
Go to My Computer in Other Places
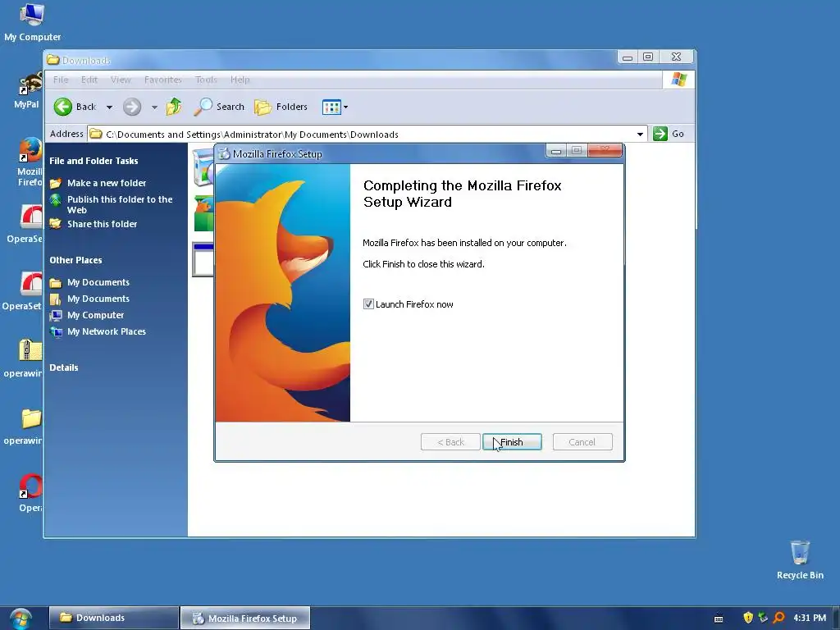pos(95,315)
